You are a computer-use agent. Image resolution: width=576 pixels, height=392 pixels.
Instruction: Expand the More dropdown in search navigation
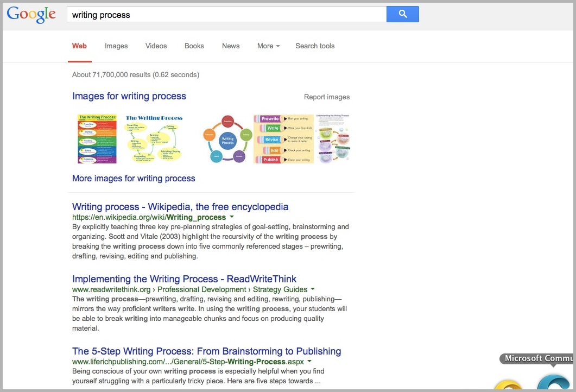[268, 46]
